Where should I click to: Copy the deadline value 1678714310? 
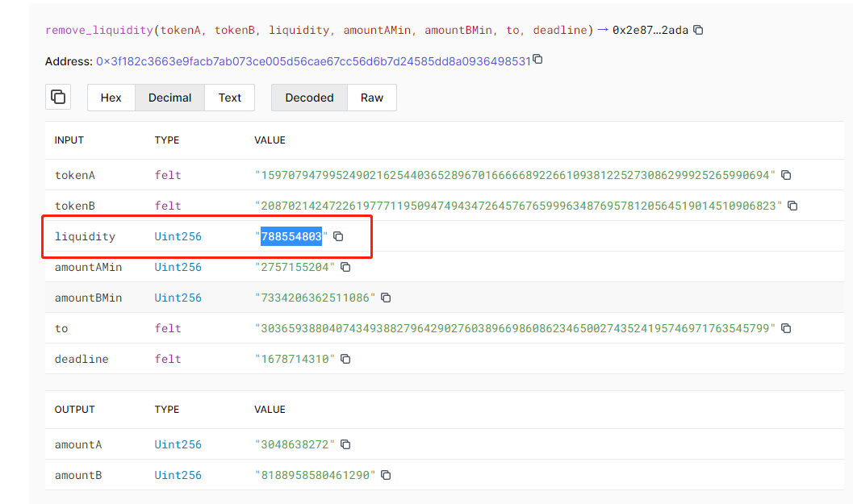click(x=345, y=358)
